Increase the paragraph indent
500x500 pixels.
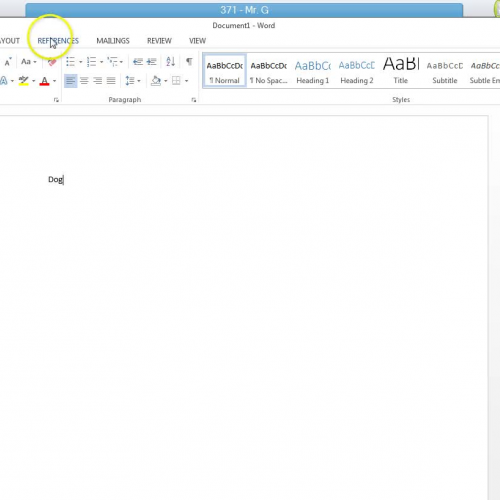151,62
